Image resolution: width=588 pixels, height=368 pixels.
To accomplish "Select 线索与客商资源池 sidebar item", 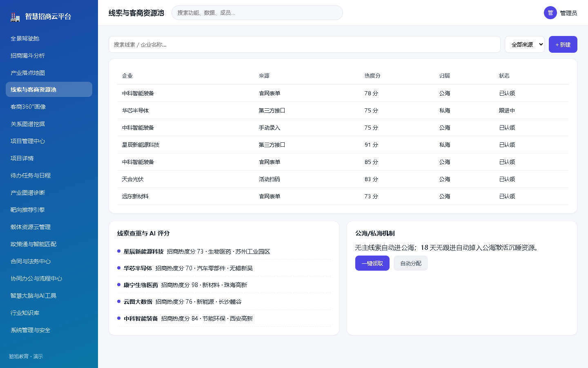I will pos(49,90).
